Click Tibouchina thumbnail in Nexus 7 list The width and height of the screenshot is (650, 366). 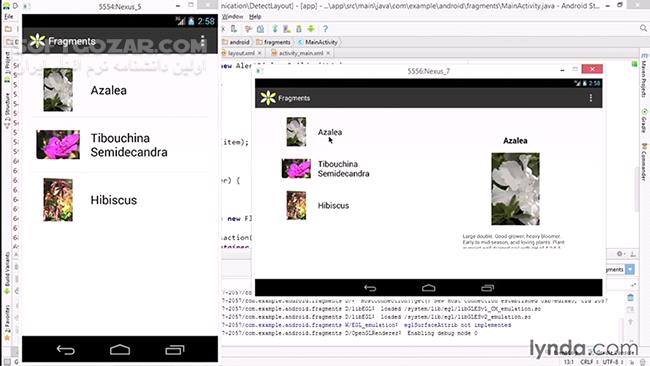pyautogui.click(x=296, y=169)
